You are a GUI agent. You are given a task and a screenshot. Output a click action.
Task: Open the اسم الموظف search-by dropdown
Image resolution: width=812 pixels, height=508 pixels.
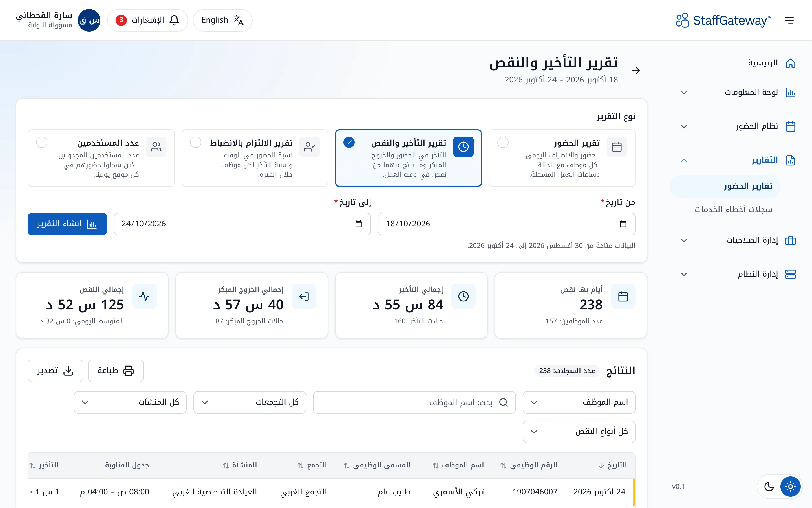[x=579, y=402]
